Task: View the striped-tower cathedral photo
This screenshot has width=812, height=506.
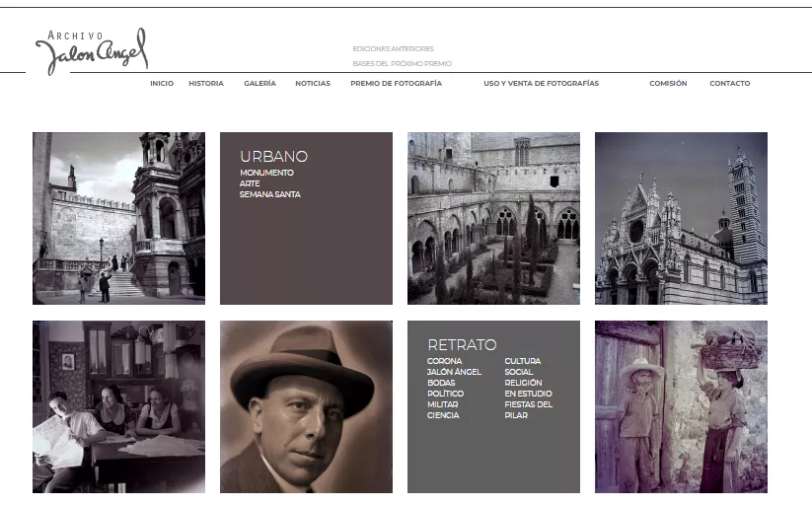Action: click(x=681, y=218)
